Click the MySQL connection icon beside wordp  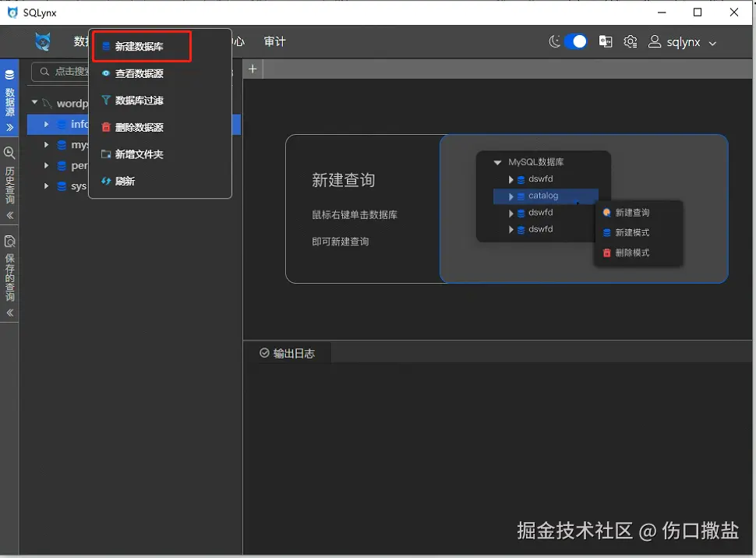[48, 103]
